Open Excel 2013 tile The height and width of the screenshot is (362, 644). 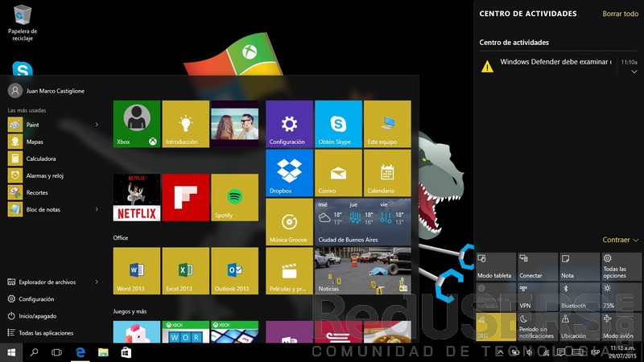tap(186, 271)
